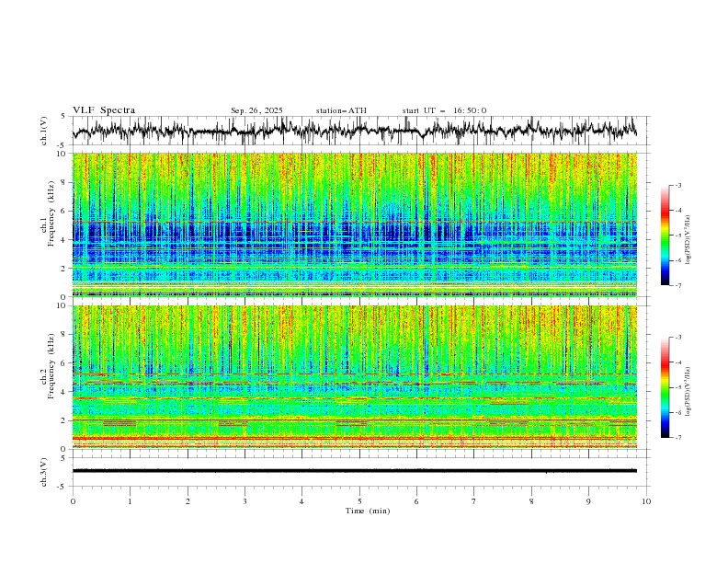Click the "Time (min)" x-axis label

(368, 511)
